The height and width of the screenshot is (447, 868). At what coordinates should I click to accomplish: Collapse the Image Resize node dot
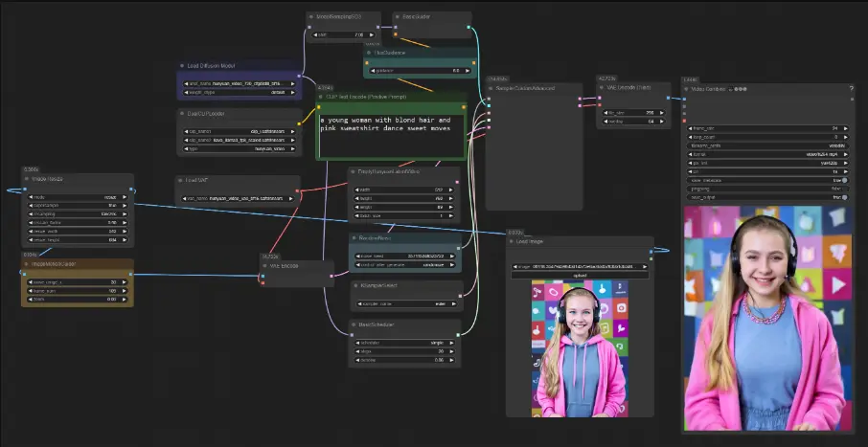[27, 179]
